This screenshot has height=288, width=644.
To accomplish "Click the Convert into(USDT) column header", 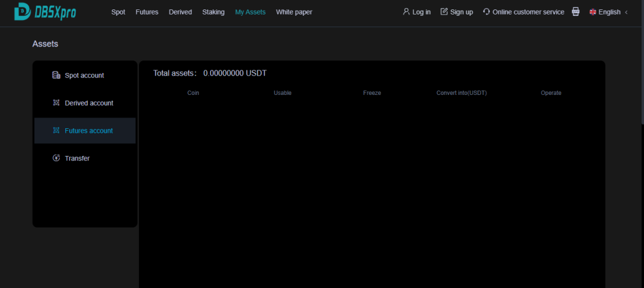I will (x=462, y=93).
